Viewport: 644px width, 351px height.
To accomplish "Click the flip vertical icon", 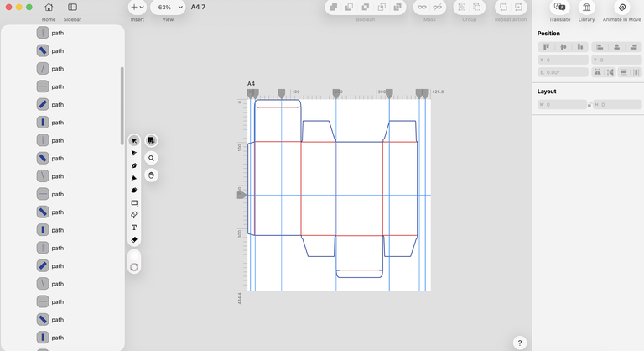I will pos(610,72).
